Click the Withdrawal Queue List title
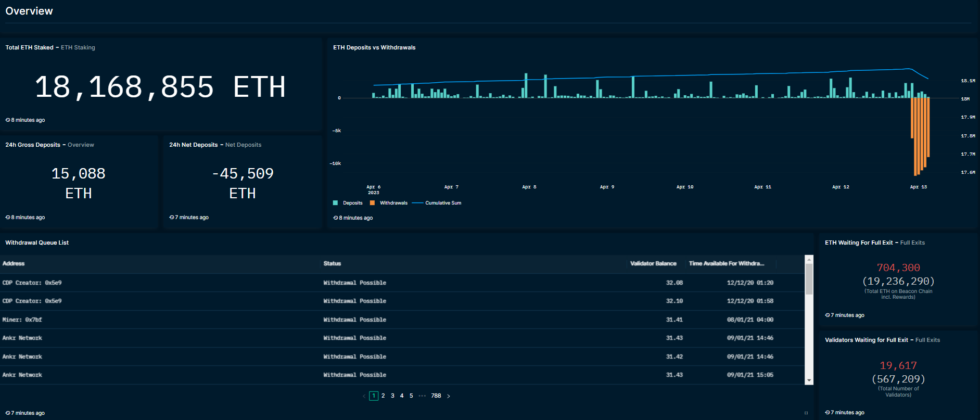The width and height of the screenshot is (980, 420). click(37, 243)
